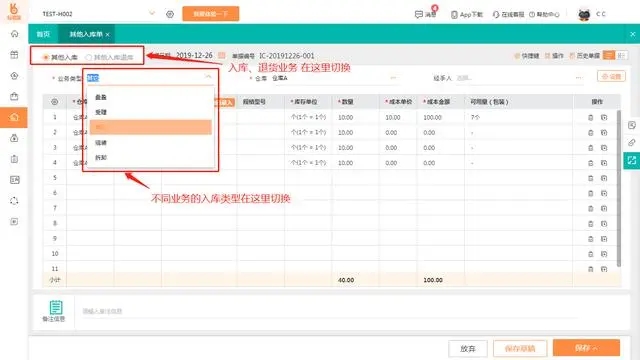The width and height of the screenshot is (640, 360).
Task: Select the 其他入库单 tab
Action: (86, 34)
